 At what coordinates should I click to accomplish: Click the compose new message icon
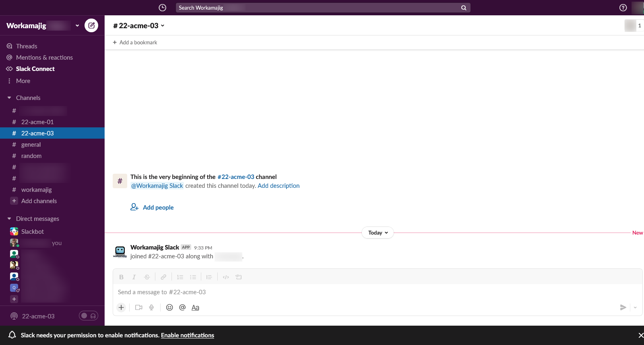(91, 25)
